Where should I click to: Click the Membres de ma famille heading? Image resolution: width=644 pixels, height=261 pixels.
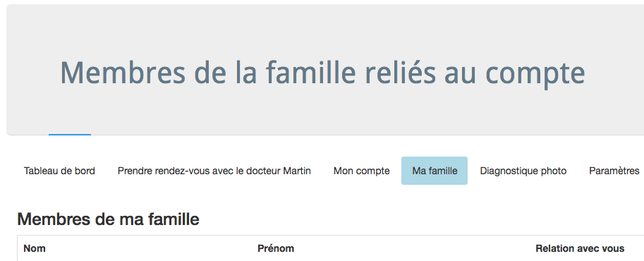[109, 219]
